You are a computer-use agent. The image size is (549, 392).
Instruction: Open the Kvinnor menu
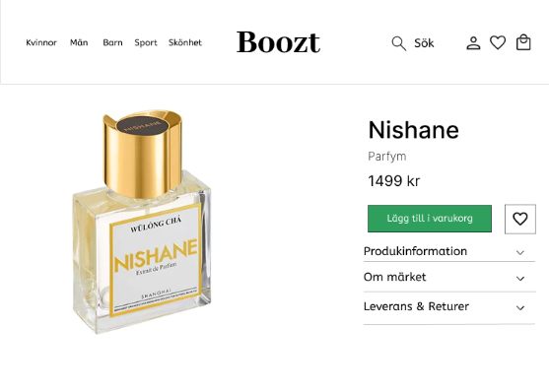click(41, 42)
